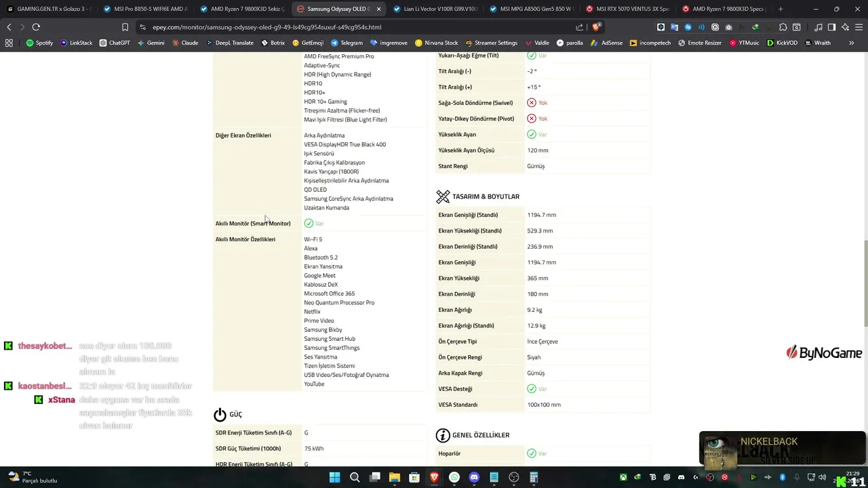The height and width of the screenshot is (488, 868).
Task: Open the Gemini bookmark
Action: pos(150,43)
